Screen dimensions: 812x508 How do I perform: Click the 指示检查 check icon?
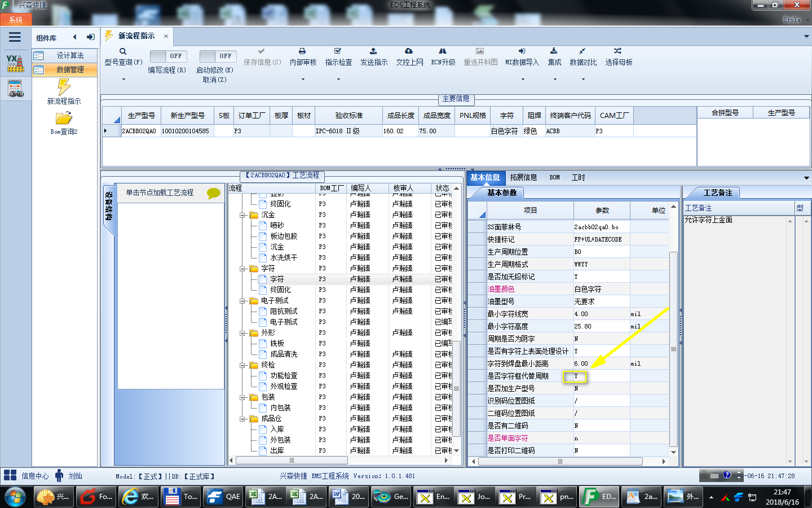pos(338,51)
